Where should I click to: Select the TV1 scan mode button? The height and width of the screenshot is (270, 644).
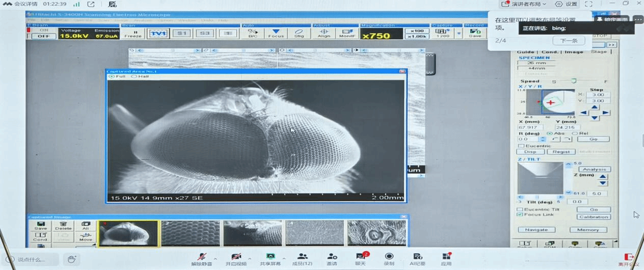(158, 34)
